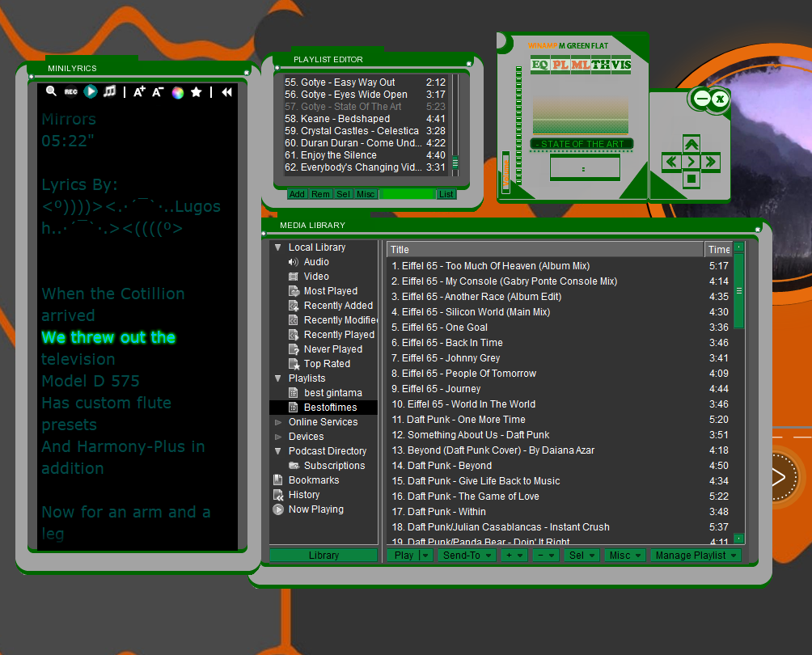
Task: Increase lyrics font size with A+ icon
Action: 137,91
